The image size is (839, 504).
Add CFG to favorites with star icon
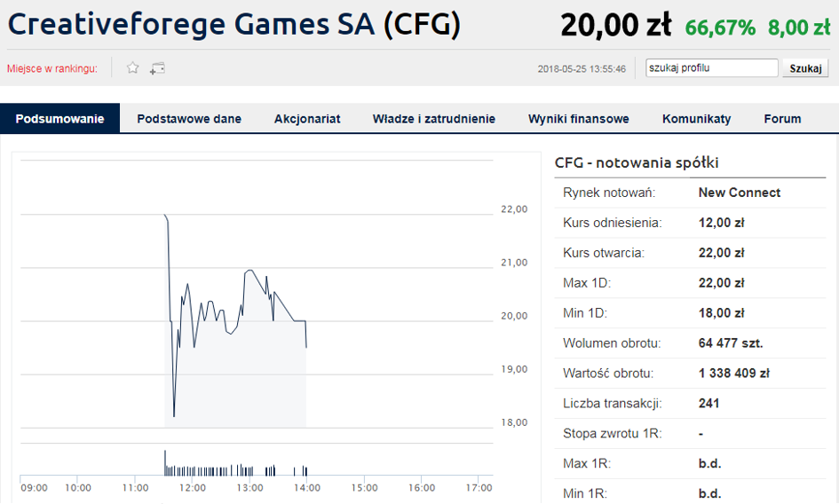click(x=132, y=68)
